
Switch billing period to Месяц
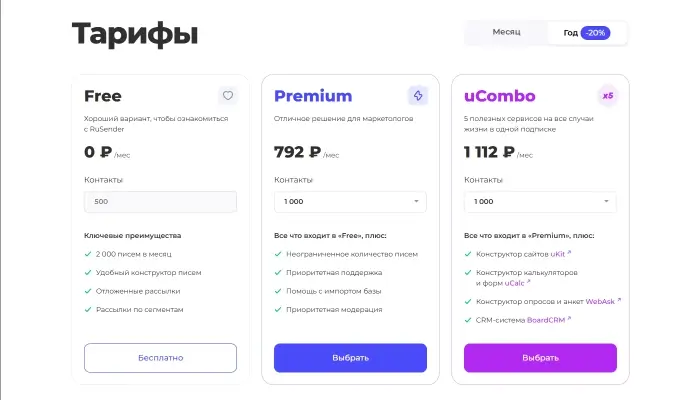(x=506, y=33)
